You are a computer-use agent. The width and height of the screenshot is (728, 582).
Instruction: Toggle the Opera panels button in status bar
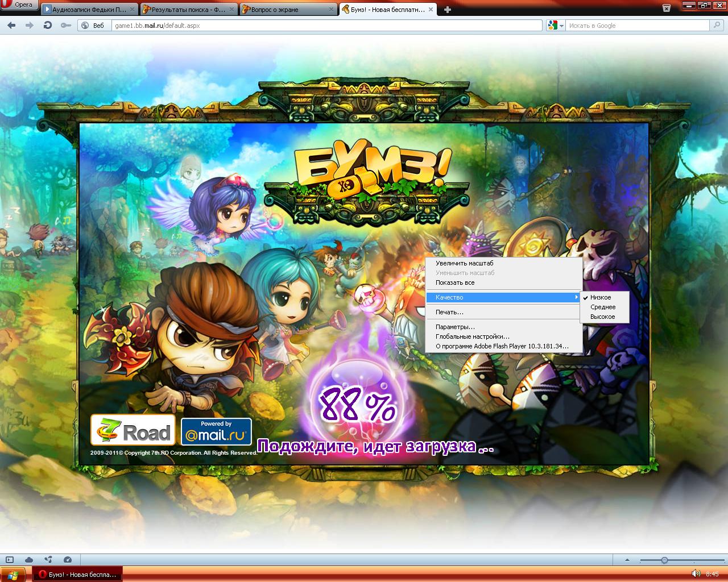tap(10, 560)
